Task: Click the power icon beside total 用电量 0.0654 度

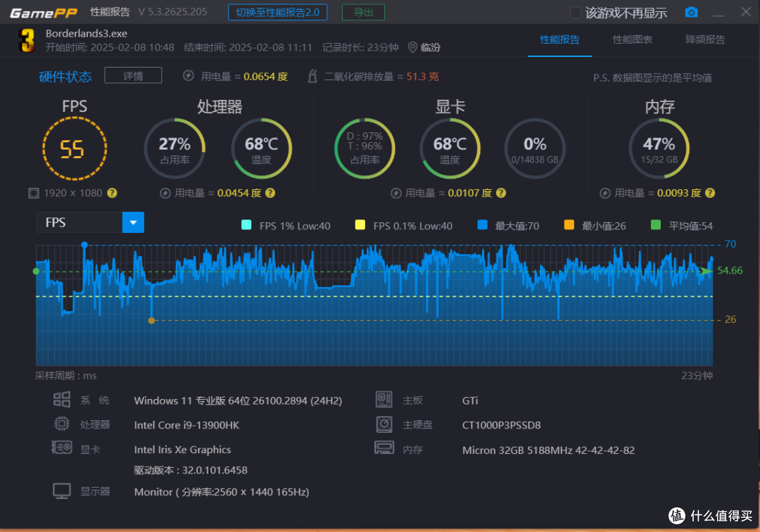Action: [x=189, y=76]
